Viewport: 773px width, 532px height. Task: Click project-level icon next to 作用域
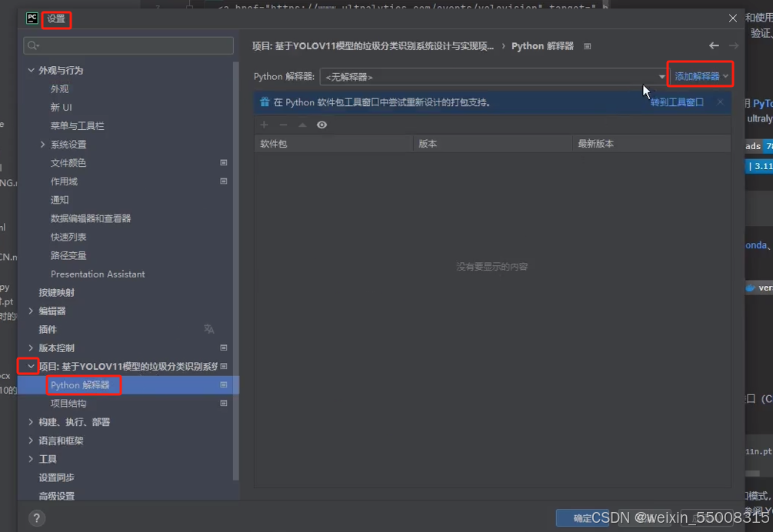click(x=224, y=181)
